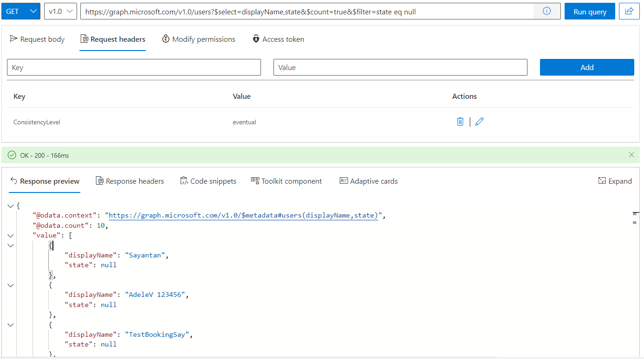Collapse the root JSON object
Screen dimensions: 644x359
tap(11, 206)
